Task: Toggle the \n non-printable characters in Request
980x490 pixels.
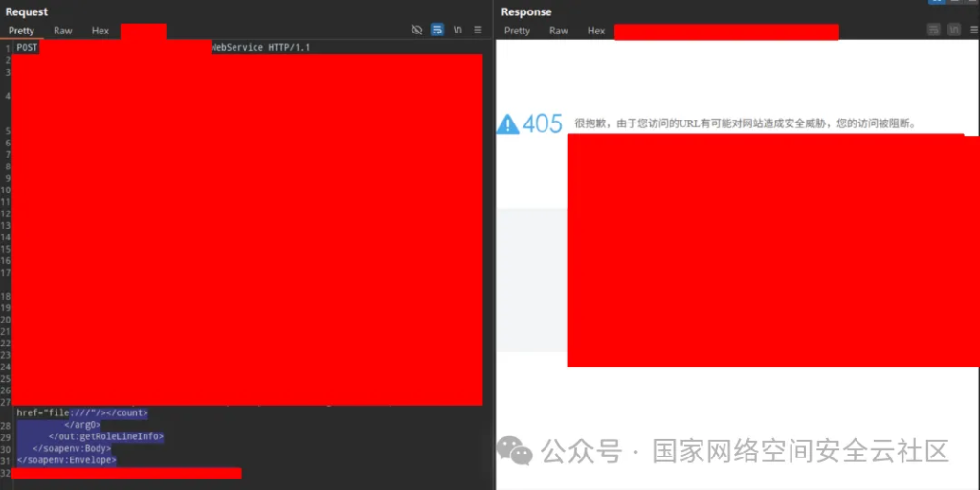Action: pos(457,30)
